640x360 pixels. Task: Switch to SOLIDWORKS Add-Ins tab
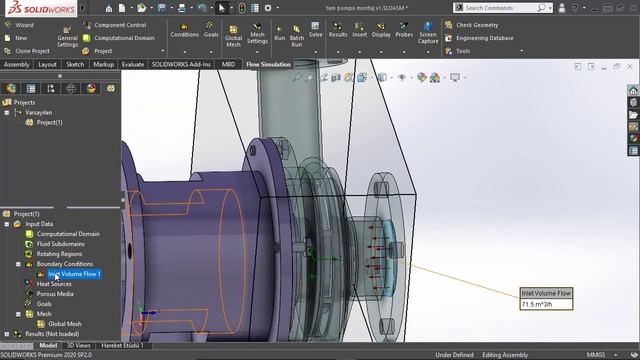[181, 64]
